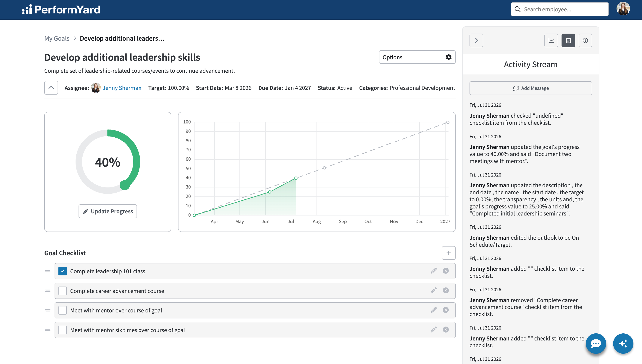Add a new checklist item with plus
The width and height of the screenshot is (642, 364).
tap(449, 253)
